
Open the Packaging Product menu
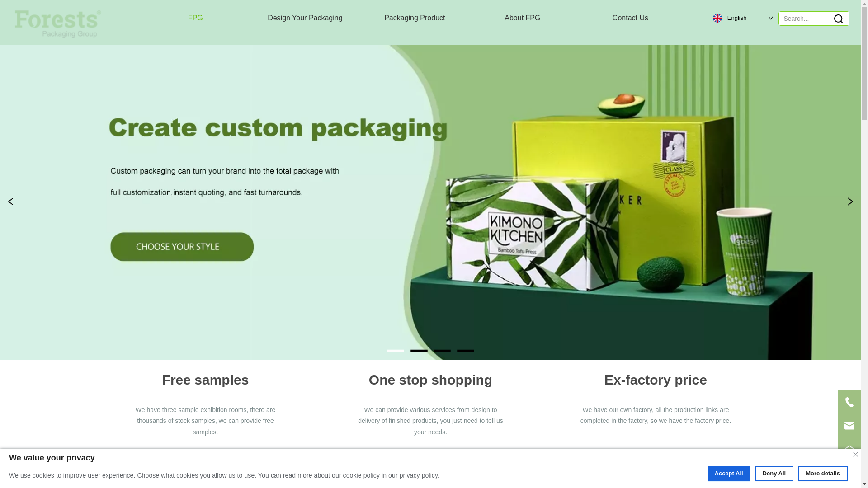coord(415,18)
